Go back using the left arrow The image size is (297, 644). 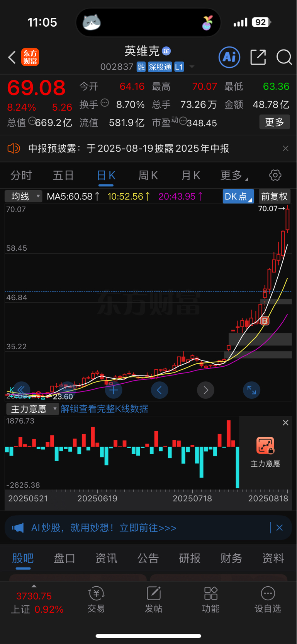tap(12, 58)
